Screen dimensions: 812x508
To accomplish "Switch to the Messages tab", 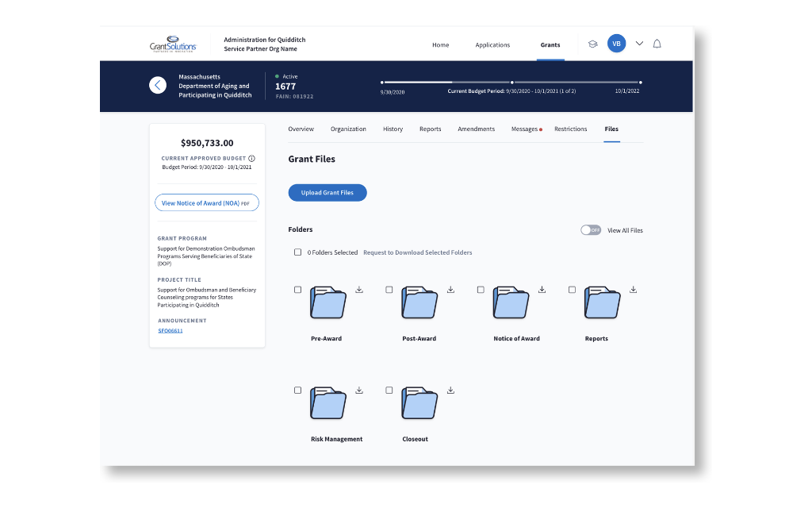I will [x=525, y=129].
